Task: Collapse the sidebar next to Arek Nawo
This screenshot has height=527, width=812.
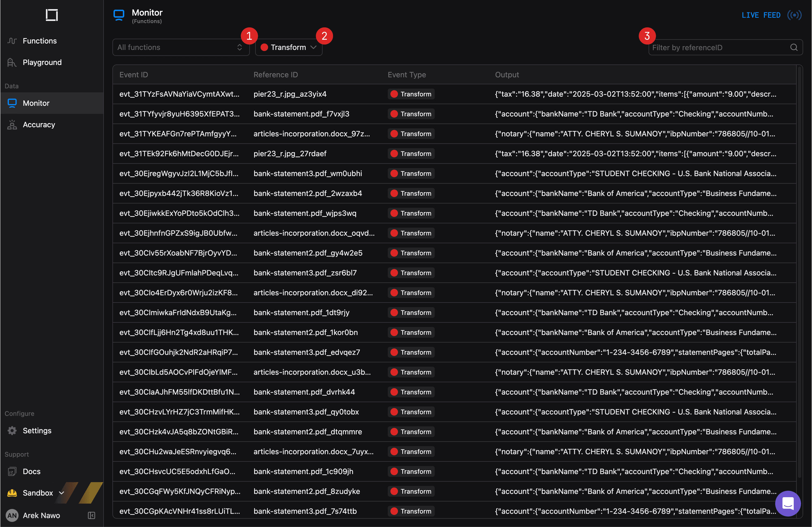Action: [91, 516]
